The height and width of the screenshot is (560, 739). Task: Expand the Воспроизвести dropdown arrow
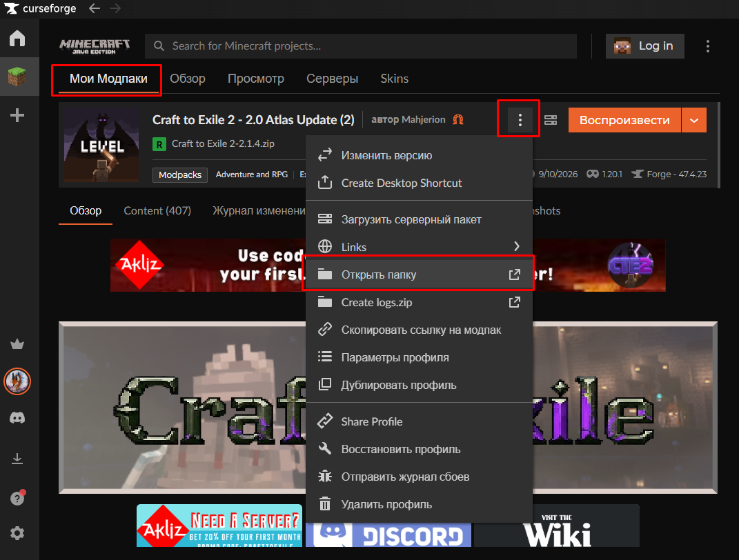click(x=694, y=120)
